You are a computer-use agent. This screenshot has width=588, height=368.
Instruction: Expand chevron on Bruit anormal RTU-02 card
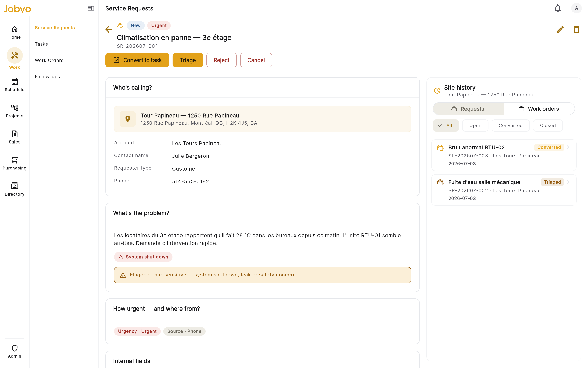tap(568, 147)
